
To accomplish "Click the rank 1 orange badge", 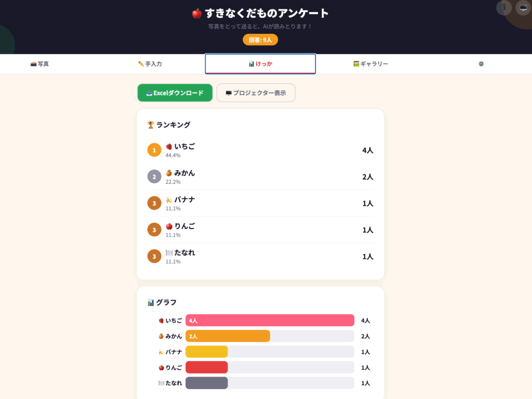I will click(154, 150).
